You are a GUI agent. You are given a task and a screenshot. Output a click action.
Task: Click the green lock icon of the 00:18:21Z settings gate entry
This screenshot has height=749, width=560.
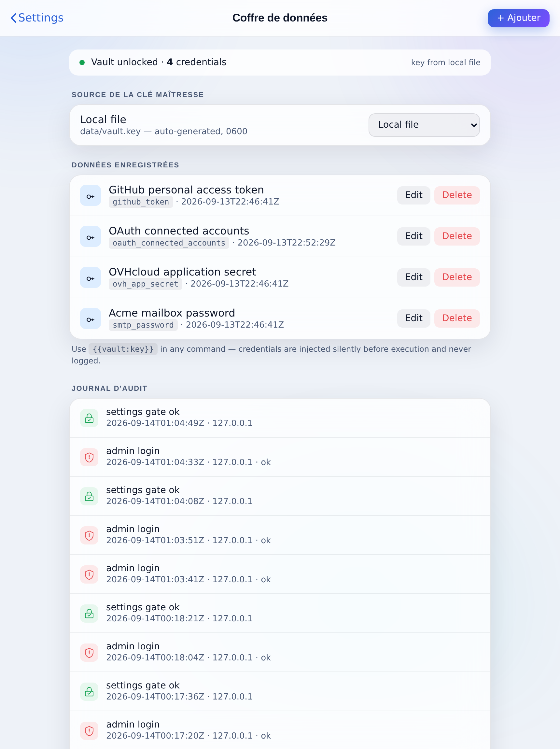click(x=89, y=613)
